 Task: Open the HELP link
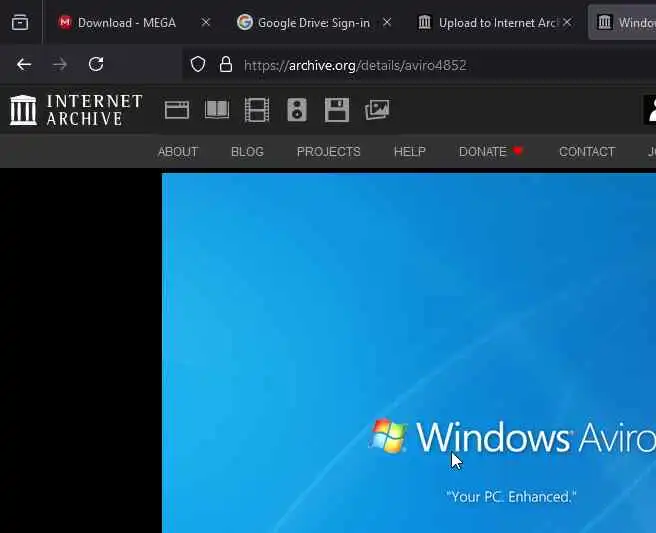pyautogui.click(x=410, y=151)
